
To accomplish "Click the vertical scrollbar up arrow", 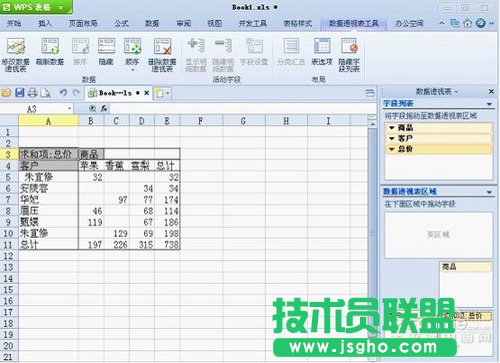I will coord(372,124).
